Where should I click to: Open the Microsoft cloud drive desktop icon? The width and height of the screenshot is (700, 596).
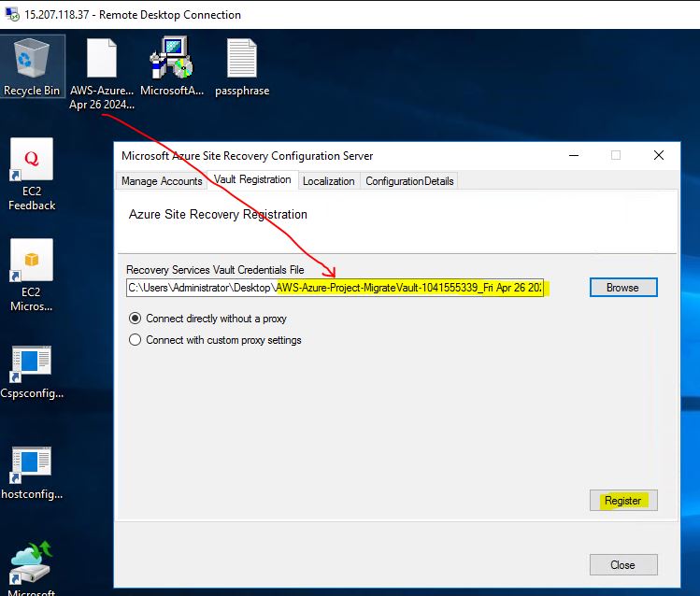pos(32,563)
